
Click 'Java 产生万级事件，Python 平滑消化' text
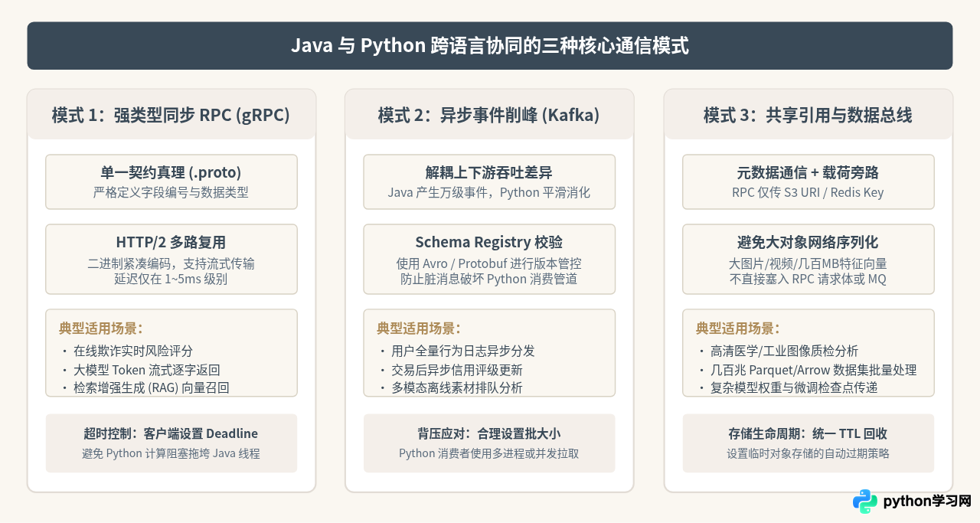tap(488, 192)
